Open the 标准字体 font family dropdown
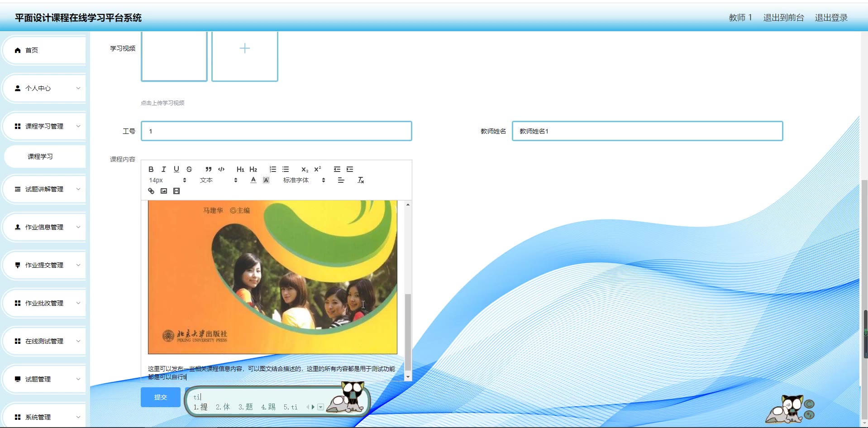Screen dimensions: 868x428 pos(304,180)
